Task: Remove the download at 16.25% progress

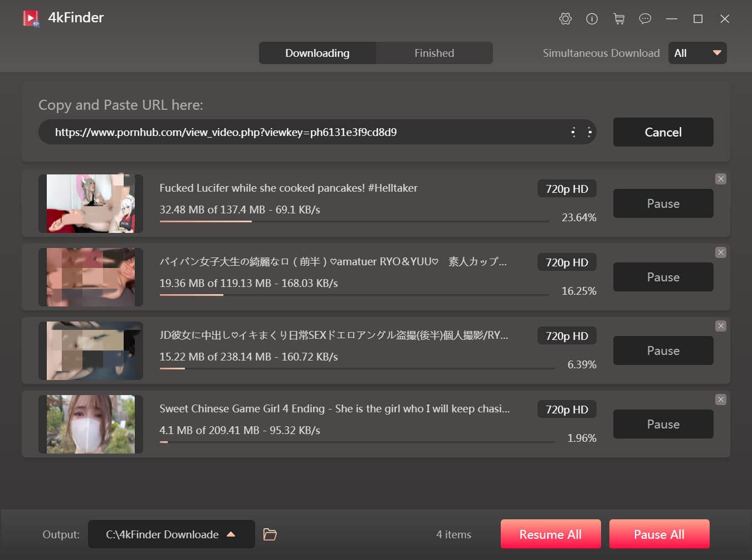Action: (x=721, y=252)
